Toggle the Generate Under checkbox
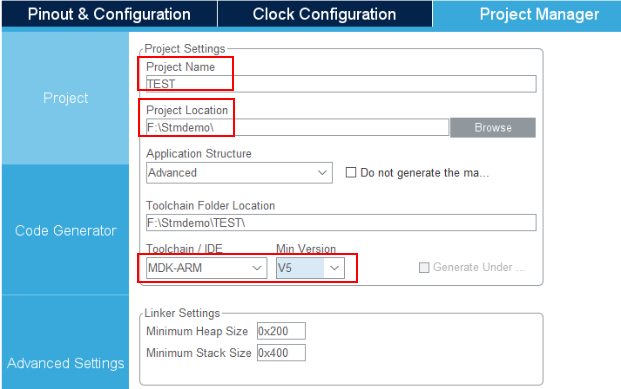The width and height of the screenshot is (621, 389). (424, 267)
